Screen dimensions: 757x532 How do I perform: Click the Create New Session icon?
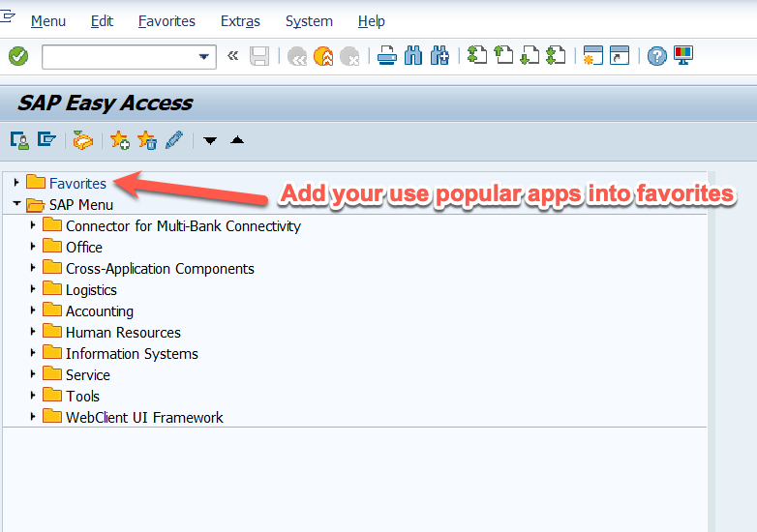point(593,56)
